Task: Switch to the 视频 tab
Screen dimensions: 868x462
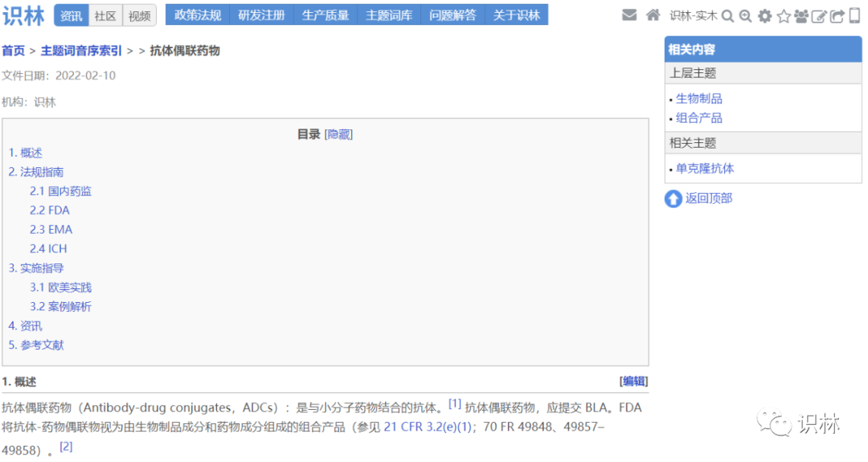Action: [139, 15]
